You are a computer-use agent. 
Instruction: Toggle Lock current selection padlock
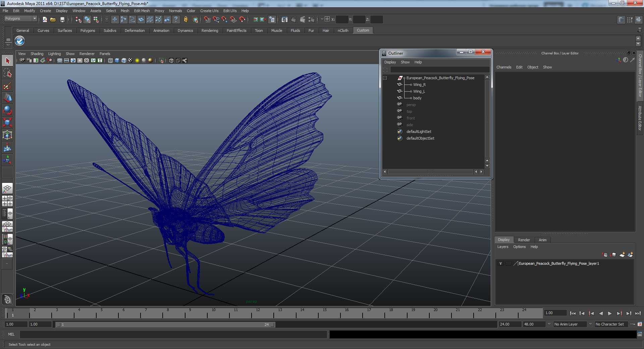pos(185,19)
